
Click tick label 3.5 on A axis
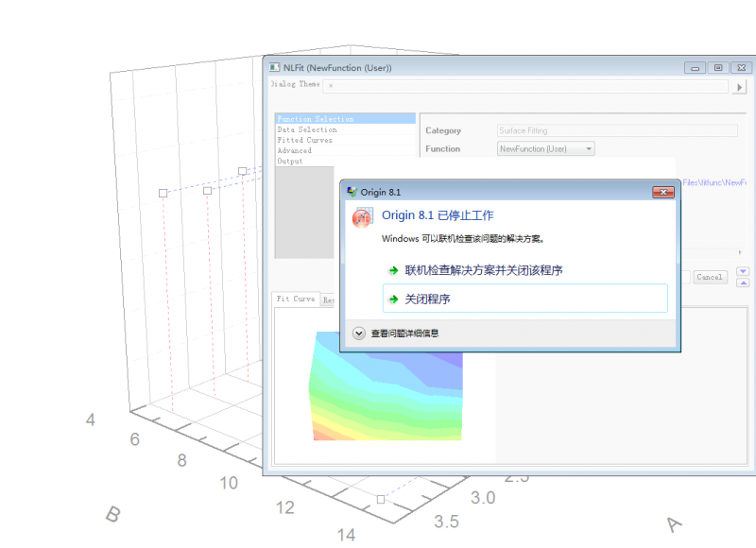446,522
